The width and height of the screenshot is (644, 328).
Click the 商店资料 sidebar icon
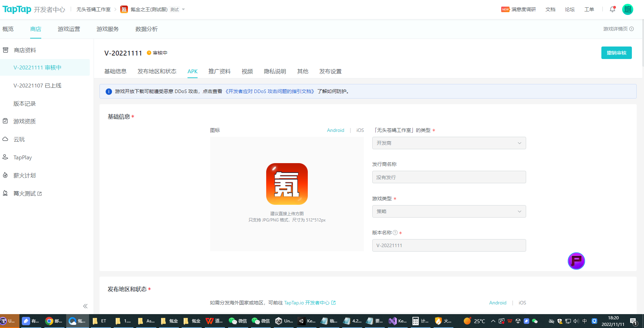(6, 50)
